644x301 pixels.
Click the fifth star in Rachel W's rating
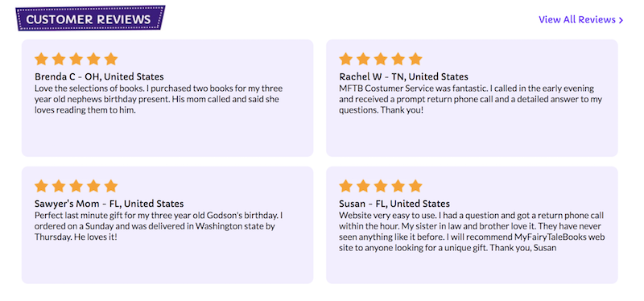(x=415, y=59)
